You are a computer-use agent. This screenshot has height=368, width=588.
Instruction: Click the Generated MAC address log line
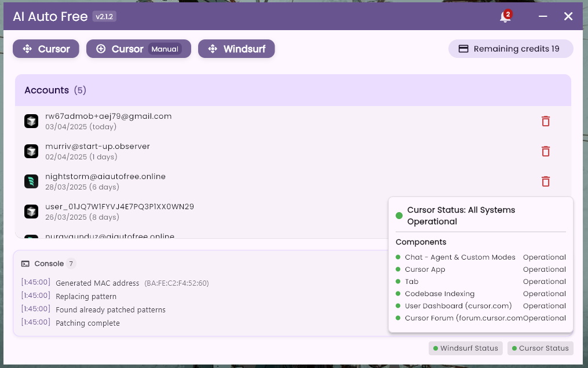coord(115,283)
